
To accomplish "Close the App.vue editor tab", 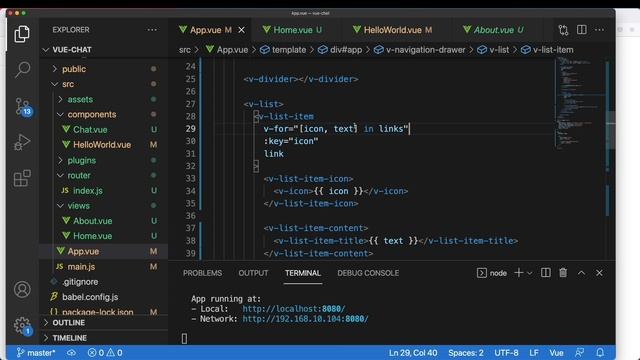I will (x=242, y=30).
